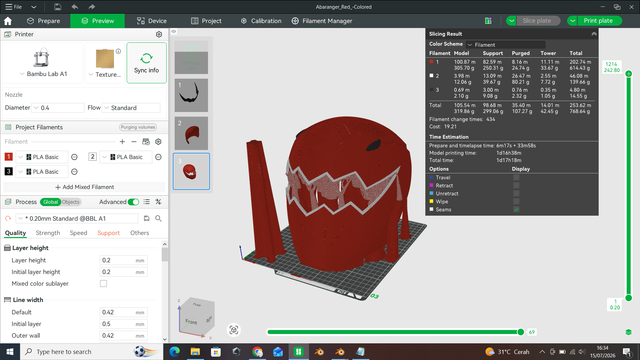Open Purging volumes settings
The width and height of the screenshot is (640, 360).
point(138,127)
